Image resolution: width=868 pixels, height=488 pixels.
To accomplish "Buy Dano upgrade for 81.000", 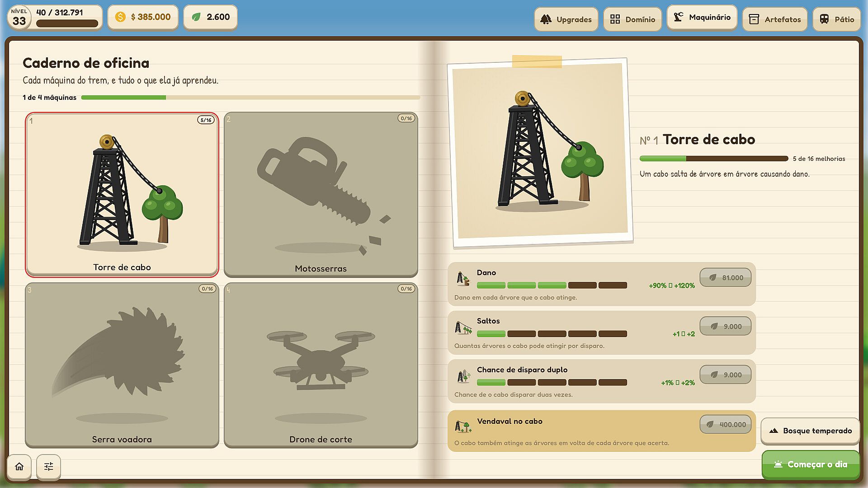I will (726, 277).
